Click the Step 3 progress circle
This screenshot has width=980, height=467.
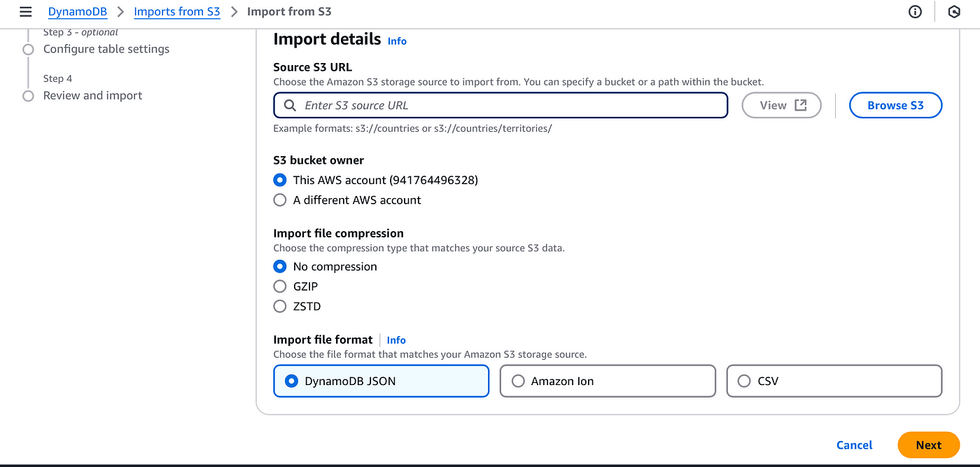coord(28,49)
